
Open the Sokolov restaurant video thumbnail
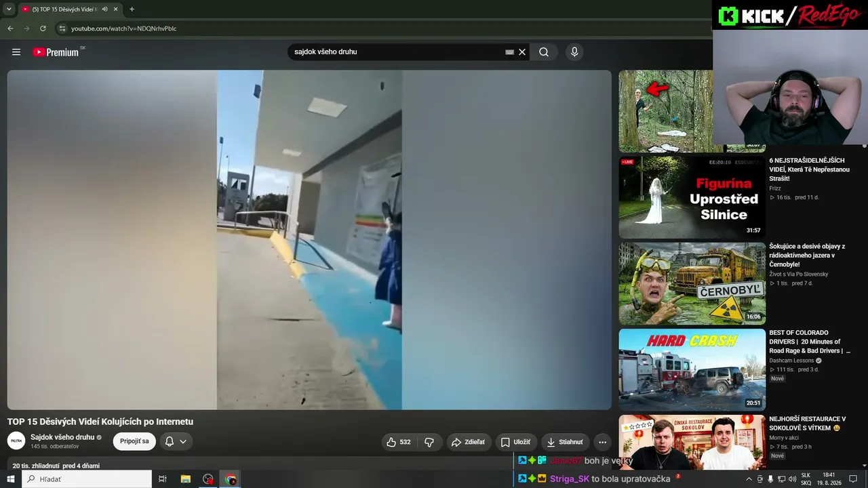click(x=692, y=442)
